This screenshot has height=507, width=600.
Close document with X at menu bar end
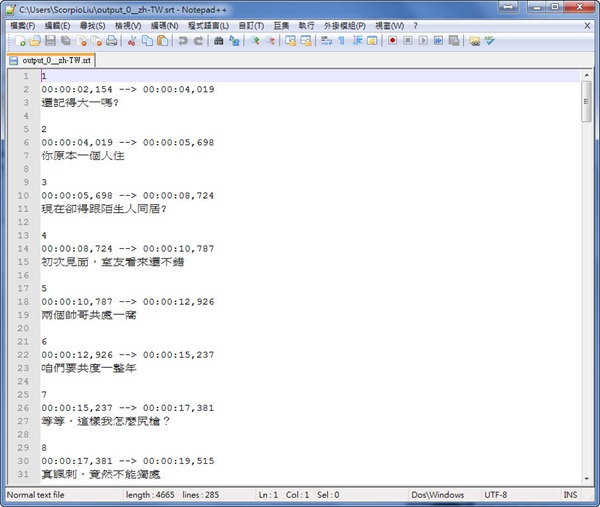587,26
